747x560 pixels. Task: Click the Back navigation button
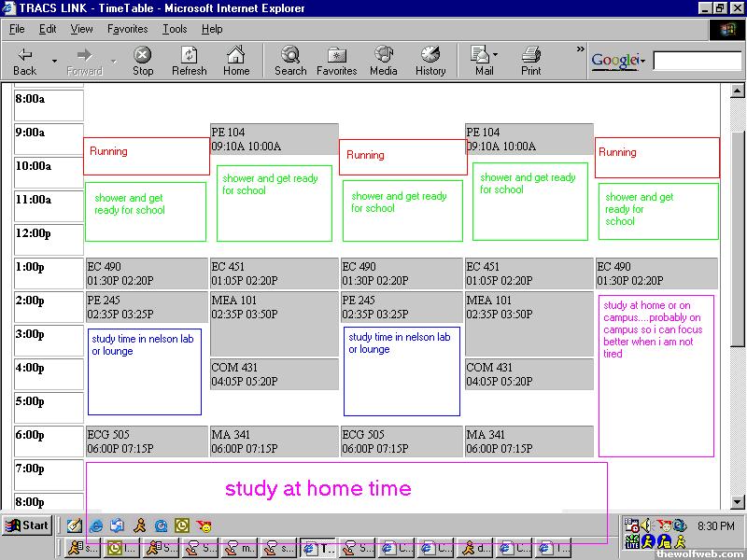point(25,61)
